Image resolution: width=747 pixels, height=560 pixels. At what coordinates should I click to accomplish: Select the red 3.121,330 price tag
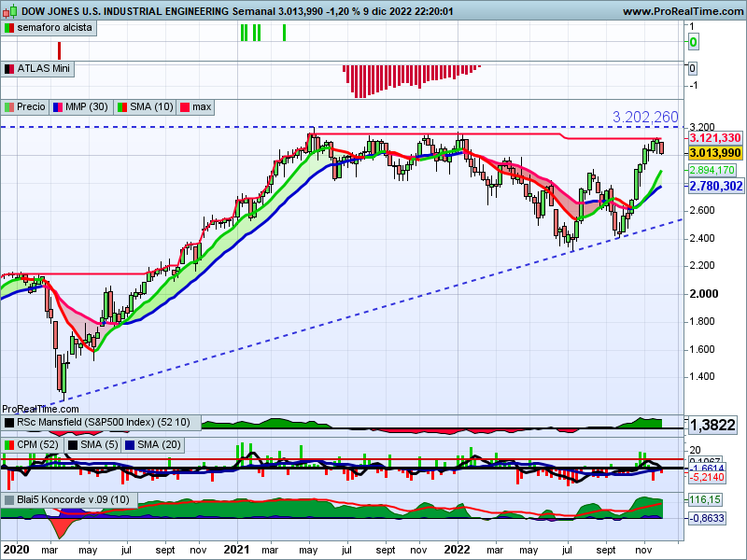tap(715, 138)
